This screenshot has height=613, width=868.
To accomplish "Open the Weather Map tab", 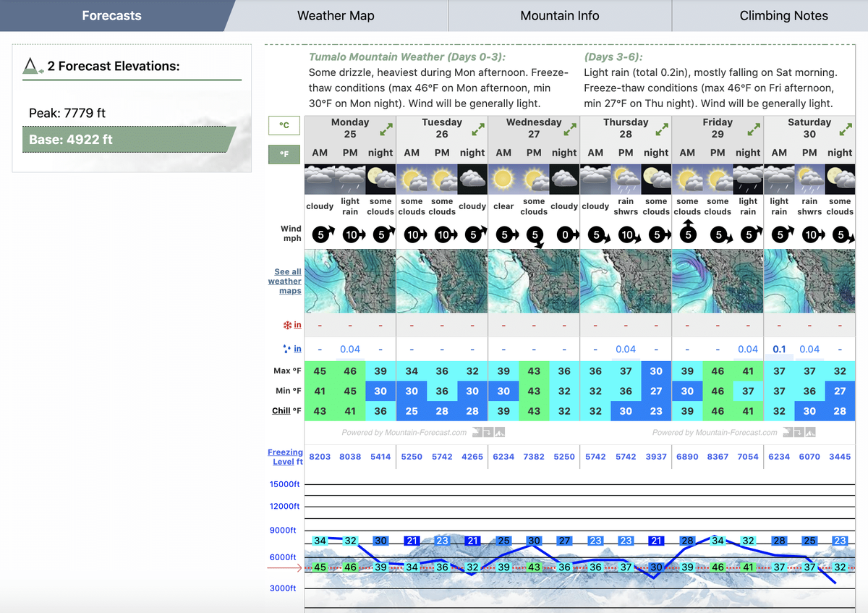I will point(336,15).
